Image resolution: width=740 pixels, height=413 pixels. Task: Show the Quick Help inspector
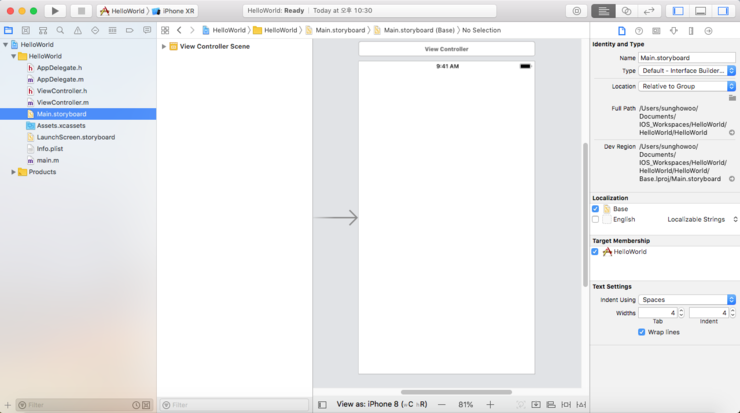pyautogui.click(x=638, y=30)
